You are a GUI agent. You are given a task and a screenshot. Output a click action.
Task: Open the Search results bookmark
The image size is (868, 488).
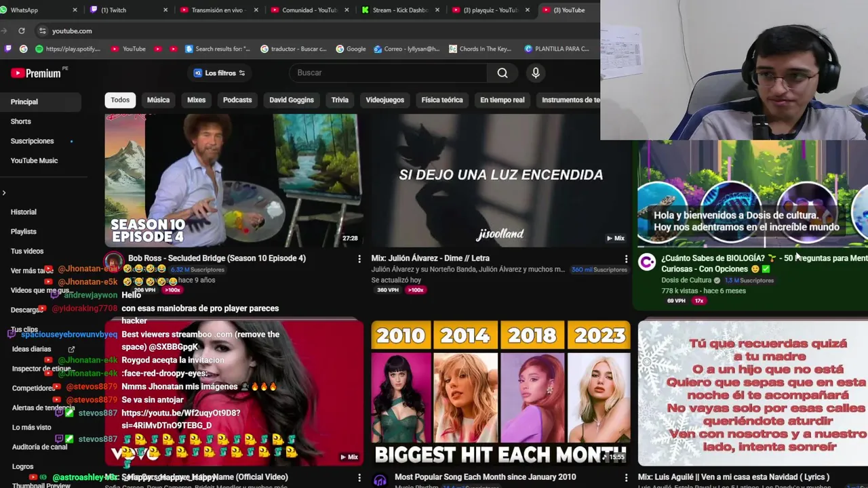(217, 49)
